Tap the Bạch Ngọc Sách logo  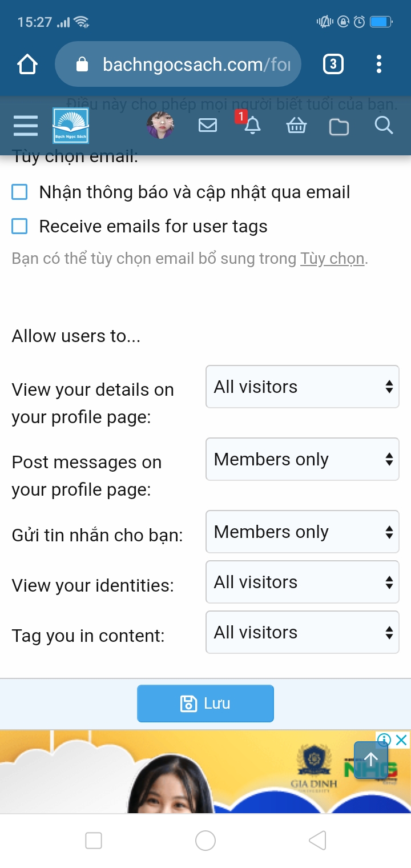click(x=71, y=126)
